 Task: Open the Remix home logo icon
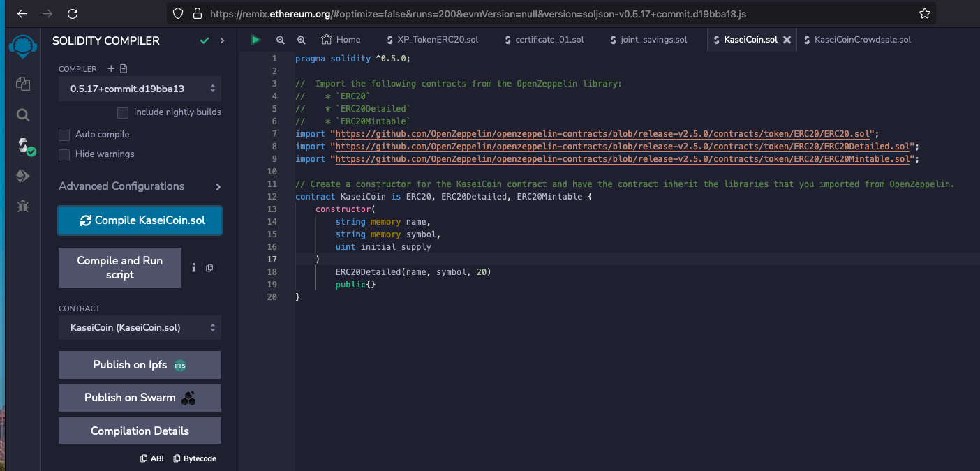pos(22,45)
